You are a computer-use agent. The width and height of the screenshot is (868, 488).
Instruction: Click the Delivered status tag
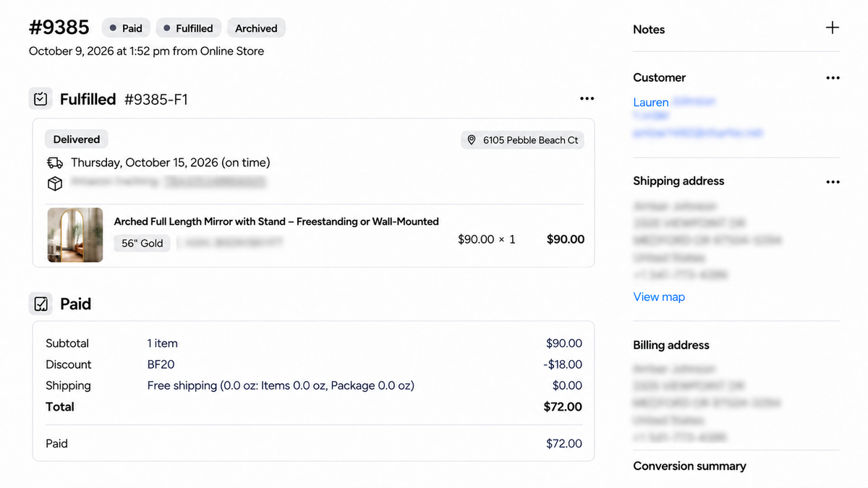tap(77, 140)
